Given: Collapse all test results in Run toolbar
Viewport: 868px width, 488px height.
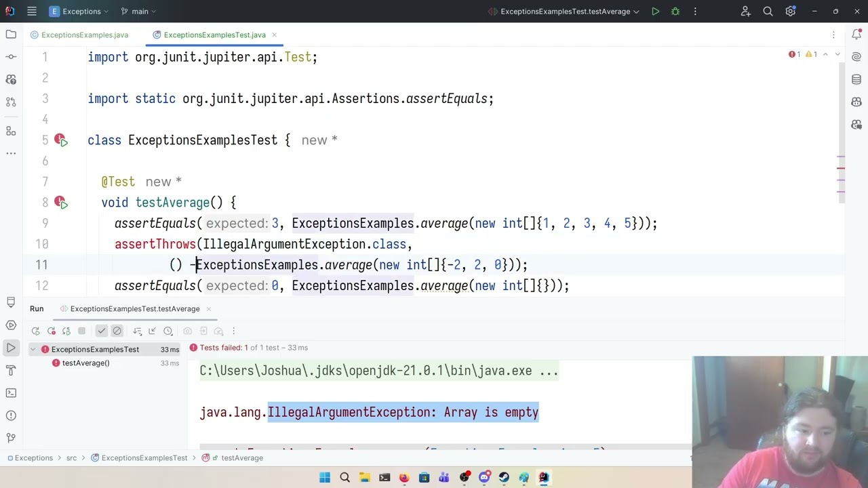Looking at the screenshot, I should [x=152, y=331].
